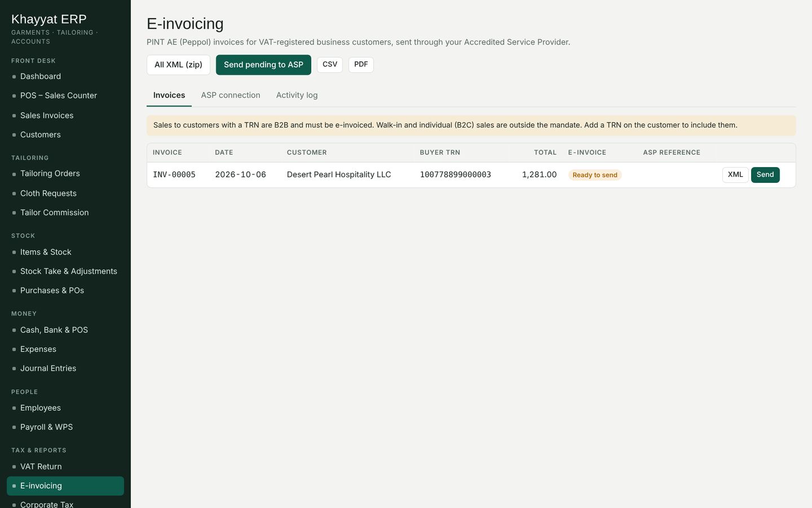Download All XML (zip)
The image size is (812, 508).
178,65
